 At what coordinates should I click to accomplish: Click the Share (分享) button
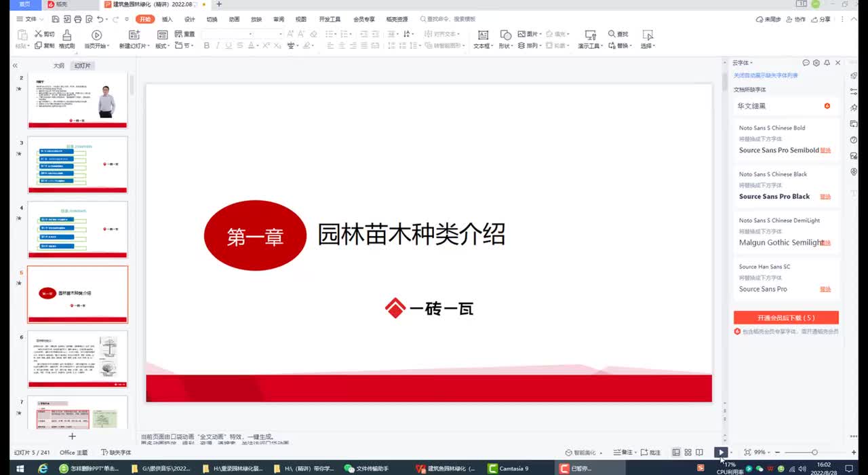pyautogui.click(x=821, y=19)
